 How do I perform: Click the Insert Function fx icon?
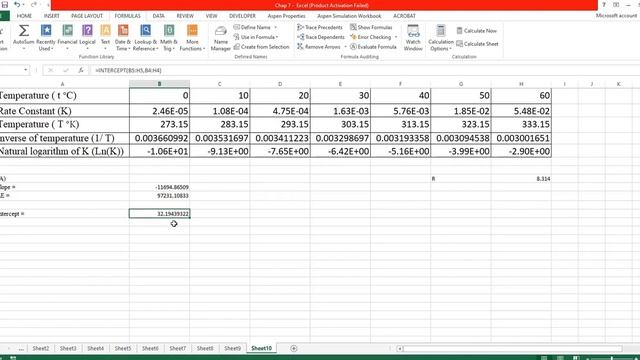click(x=81, y=70)
